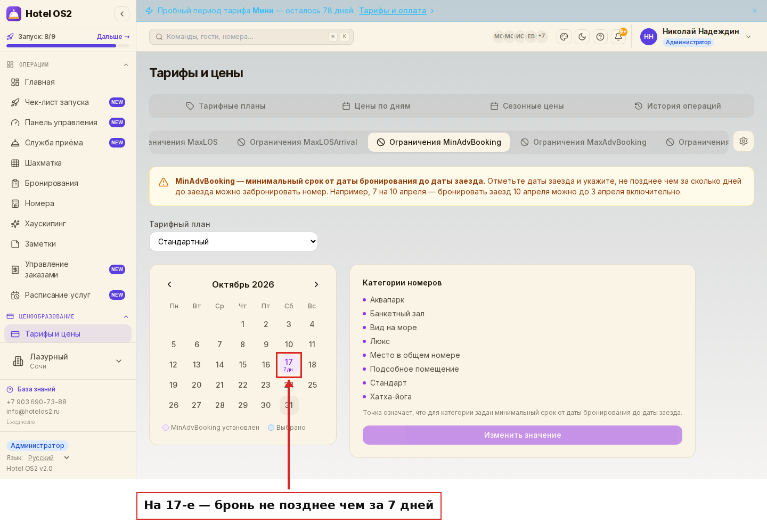Click Дальше link in launch progress
The width and height of the screenshot is (767, 532).
coord(113,37)
